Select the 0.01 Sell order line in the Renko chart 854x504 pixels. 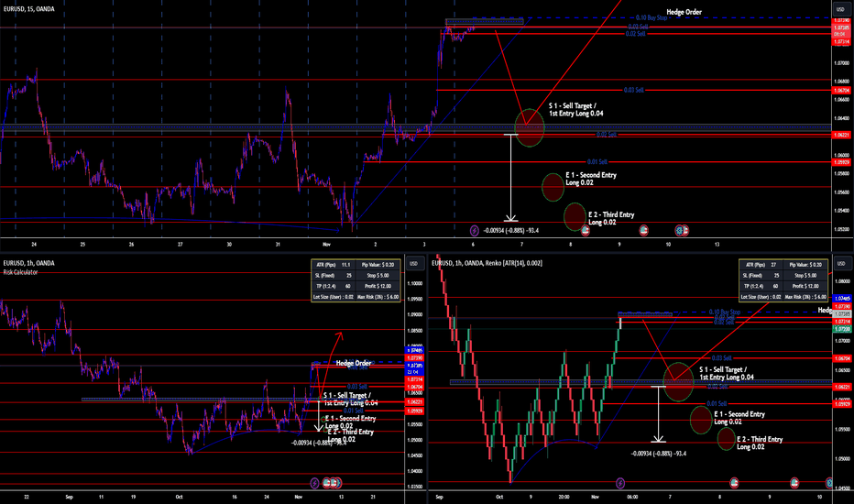click(717, 404)
